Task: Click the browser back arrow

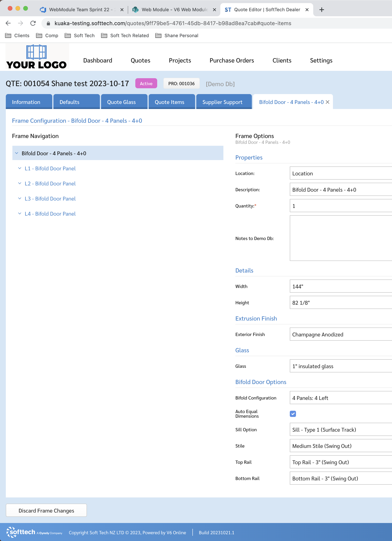Action: click(x=8, y=23)
